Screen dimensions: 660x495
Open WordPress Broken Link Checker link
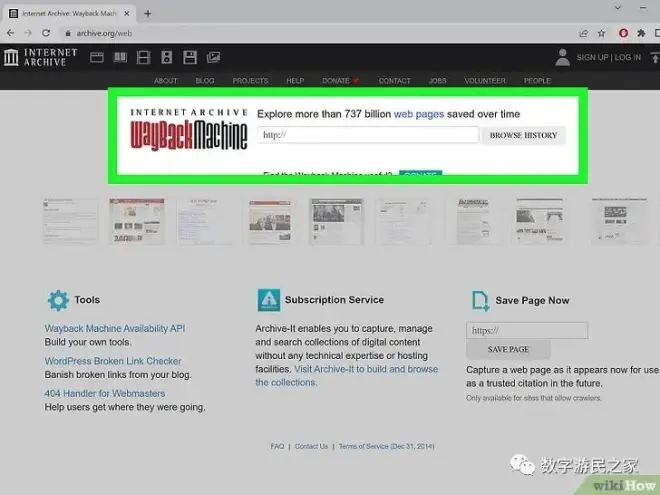point(113,361)
